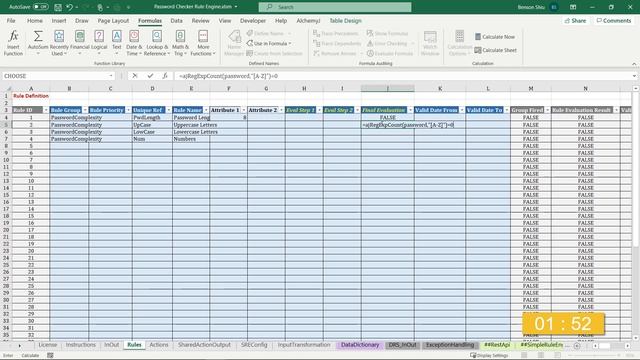Screen dimensions: 640x360
Task: Open the More Functions menu
Action: pos(203,42)
